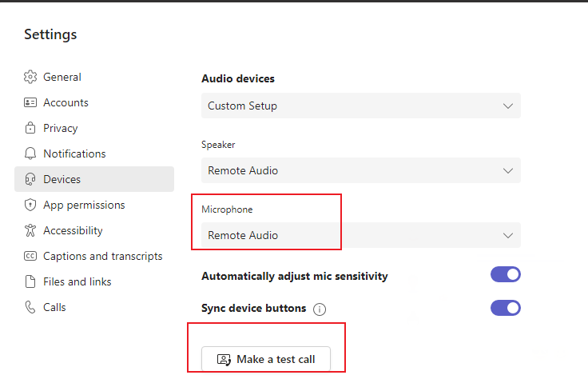Click the Accounts card icon

click(30, 102)
